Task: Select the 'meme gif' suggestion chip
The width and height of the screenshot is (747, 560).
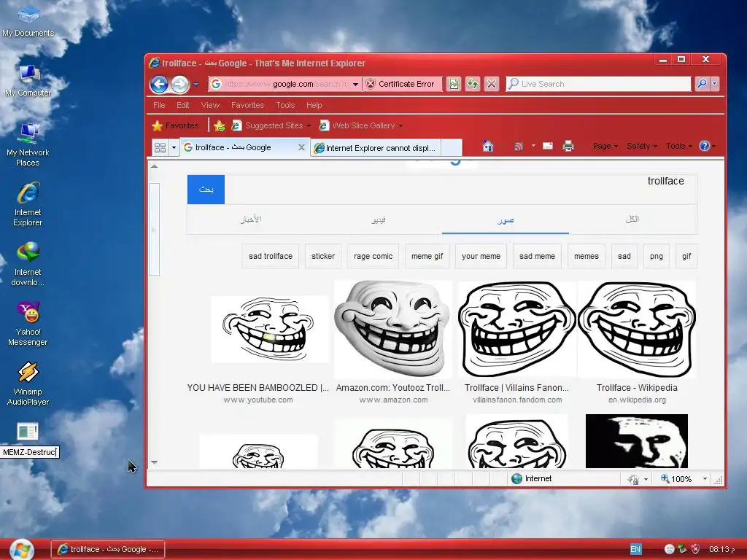Action: coord(427,256)
